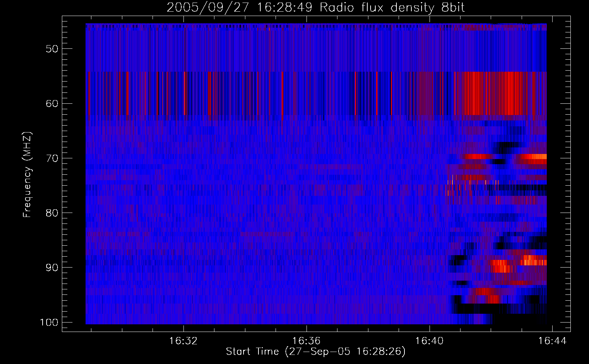Click the 60 frequency tick label
This screenshot has width=589, height=364.
point(52,103)
